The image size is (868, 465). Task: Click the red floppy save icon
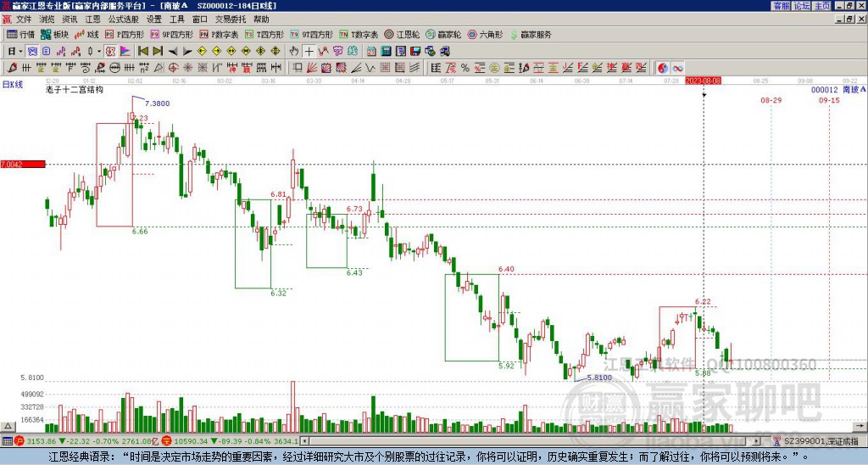click(x=415, y=52)
